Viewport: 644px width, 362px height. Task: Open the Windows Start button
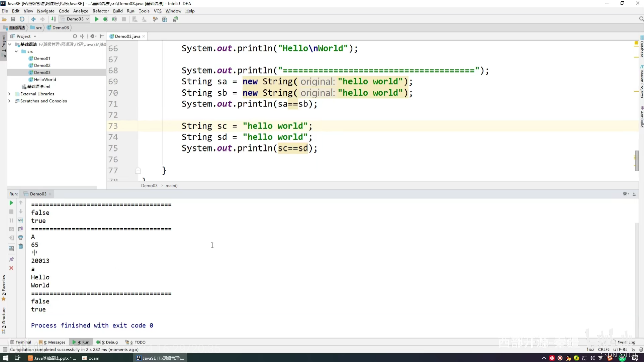(6, 358)
